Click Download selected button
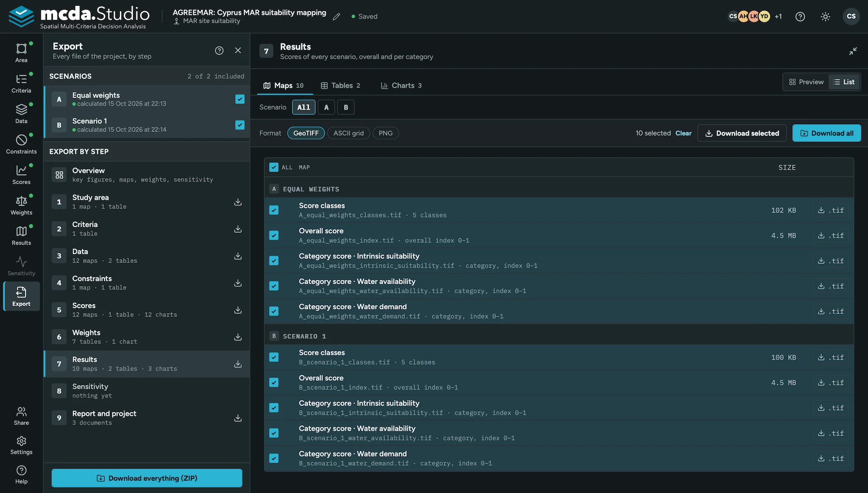The height and width of the screenshot is (493, 868). [x=742, y=133]
